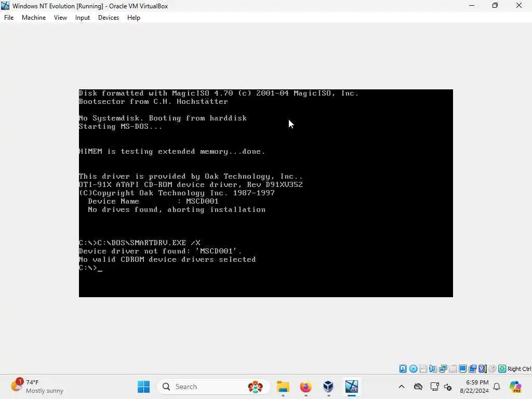Click inside the MS-DOS guest screen
532x399 pixels.
[x=265, y=193]
